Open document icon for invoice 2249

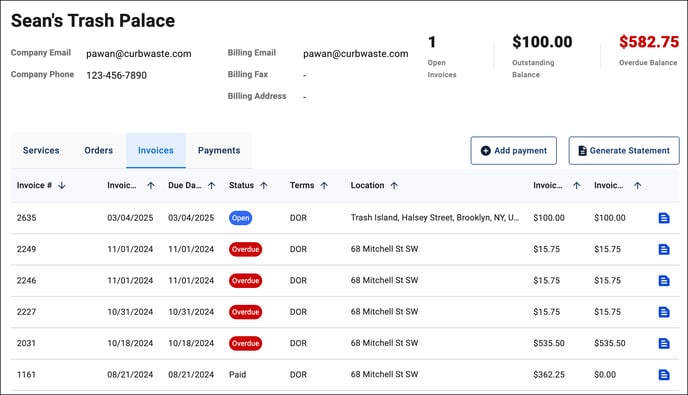coord(664,249)
